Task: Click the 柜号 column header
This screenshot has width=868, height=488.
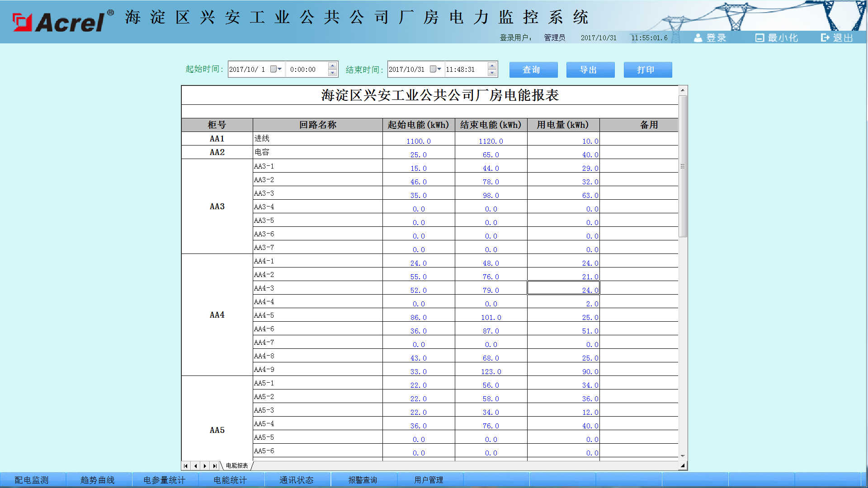Action: [x=217, y=125]
